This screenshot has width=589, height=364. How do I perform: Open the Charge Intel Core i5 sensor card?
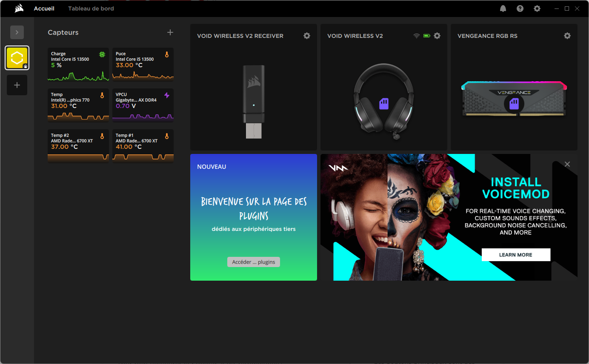pos(78,65)
